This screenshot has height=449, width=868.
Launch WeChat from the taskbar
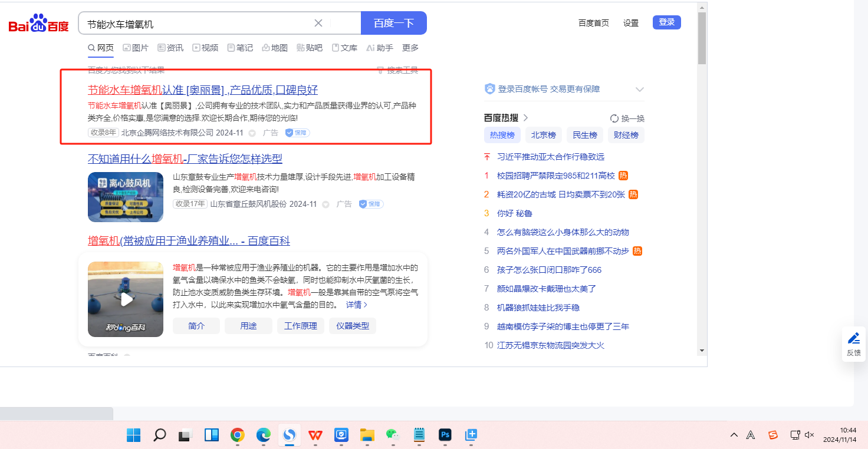point(392,435)
